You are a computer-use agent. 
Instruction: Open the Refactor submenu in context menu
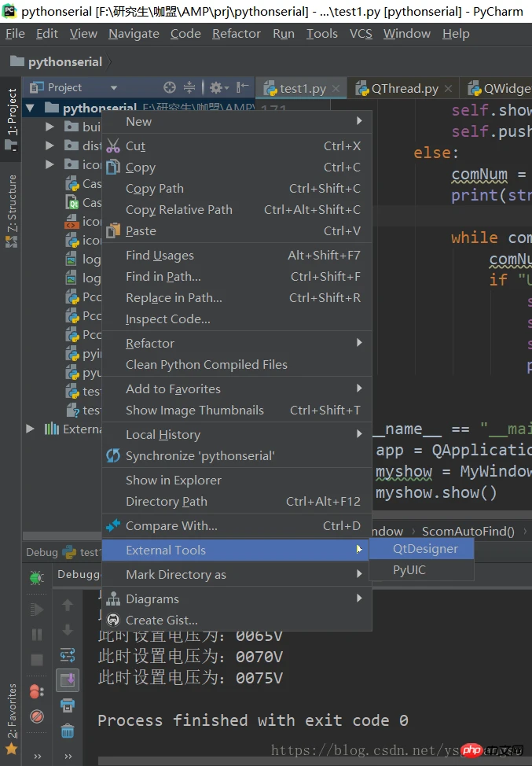pos(237,344)
